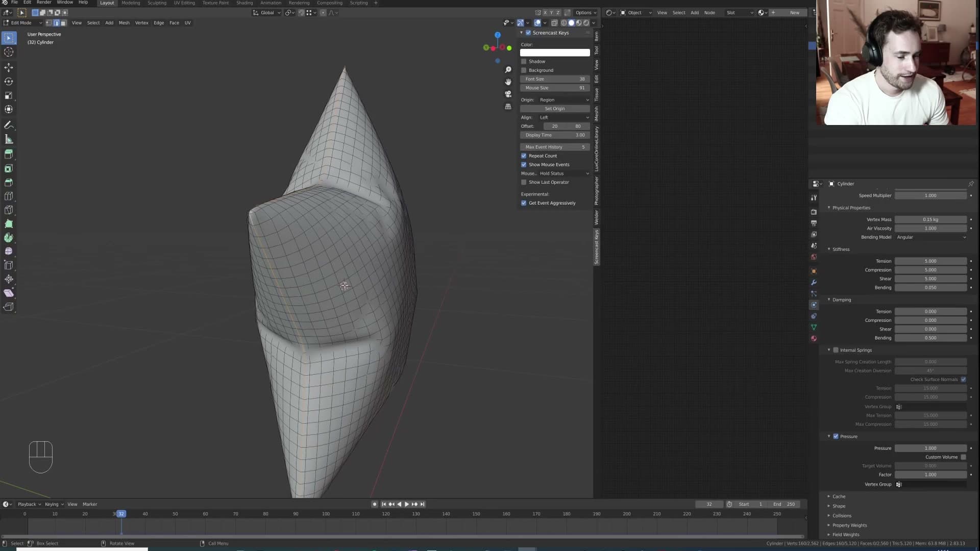This screenshot has height=551, width=980.
Task: Open the Vertex menu
Action: click(141, 23)
